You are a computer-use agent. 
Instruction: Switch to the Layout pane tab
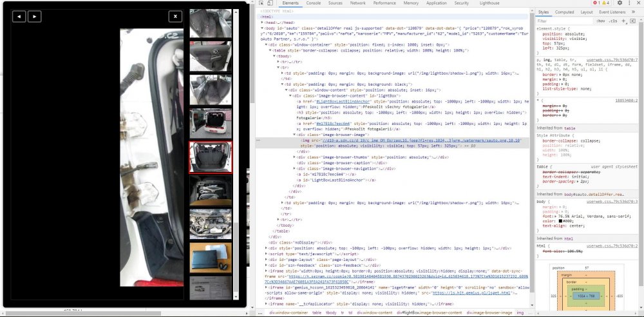pos(587,12)
